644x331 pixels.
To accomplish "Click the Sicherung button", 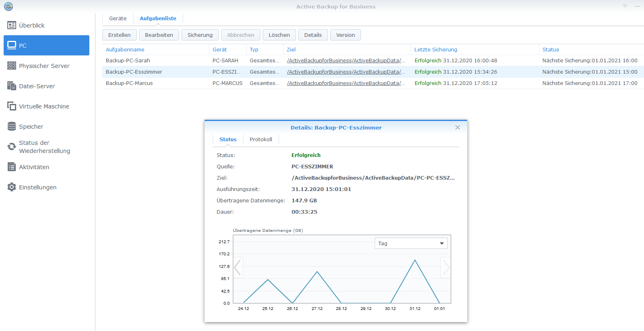I will pyautogui.click(x=200, y=35).
